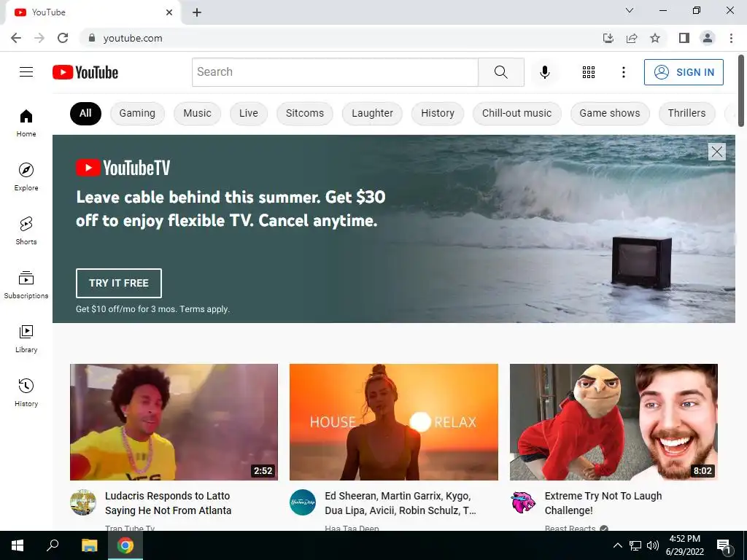Select the Gaming filter chip

click(137, 113)
